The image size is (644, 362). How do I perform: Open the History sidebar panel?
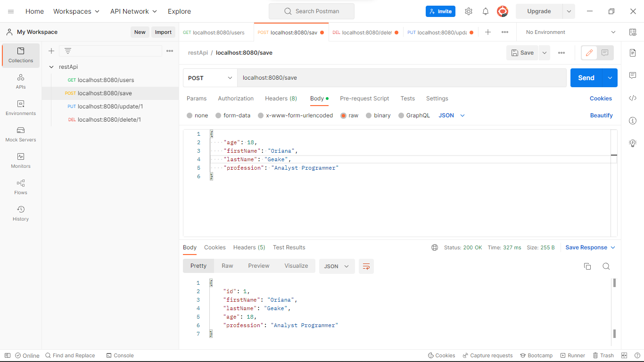21,214
